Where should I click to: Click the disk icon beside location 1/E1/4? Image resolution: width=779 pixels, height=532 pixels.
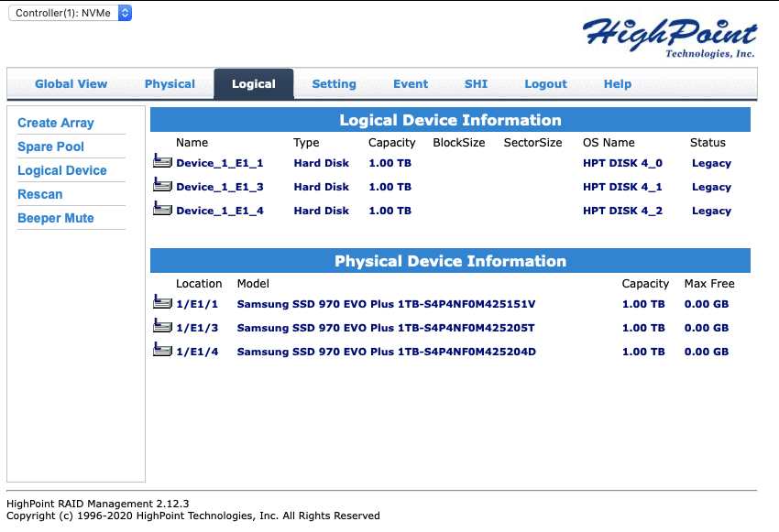tap(162, 349)
